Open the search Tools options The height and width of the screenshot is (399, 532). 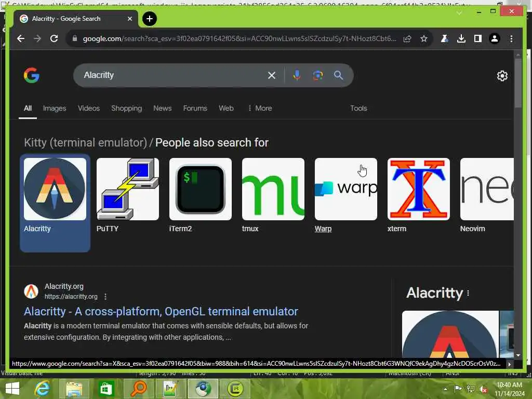pyautogui.click(x=358, y=108)
